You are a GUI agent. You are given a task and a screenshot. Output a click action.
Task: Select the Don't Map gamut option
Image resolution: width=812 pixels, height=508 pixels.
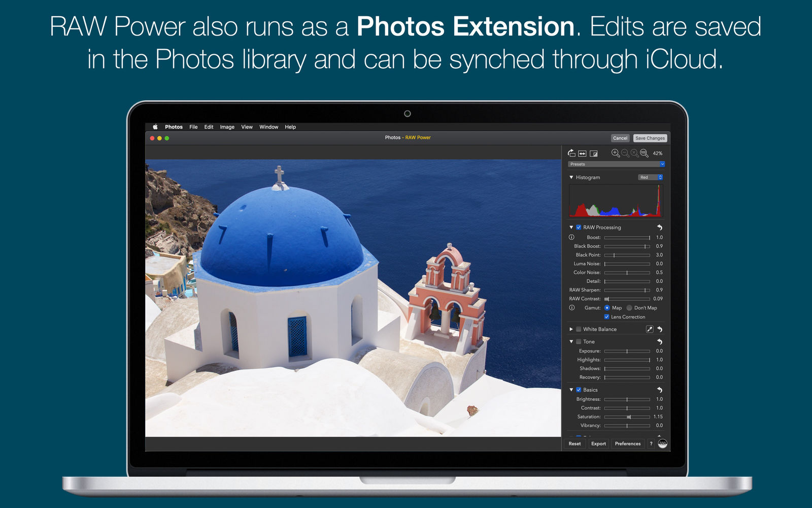[x=629, y=308]
